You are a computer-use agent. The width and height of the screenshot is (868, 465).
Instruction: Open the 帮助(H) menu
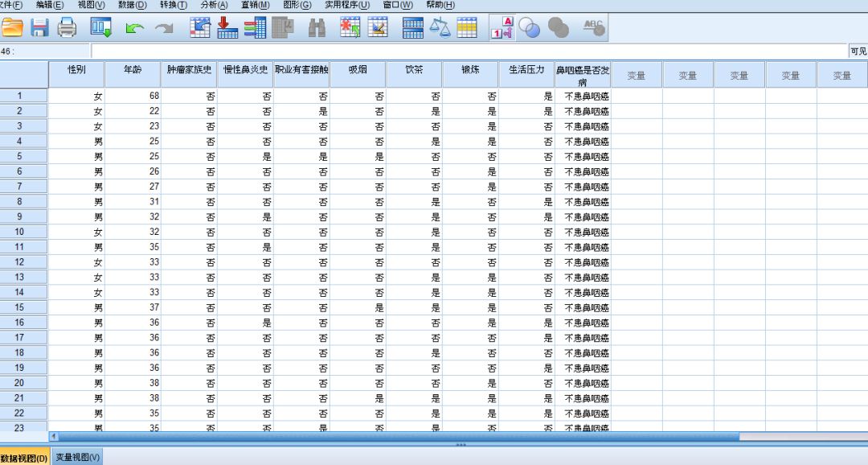(440, 5)
